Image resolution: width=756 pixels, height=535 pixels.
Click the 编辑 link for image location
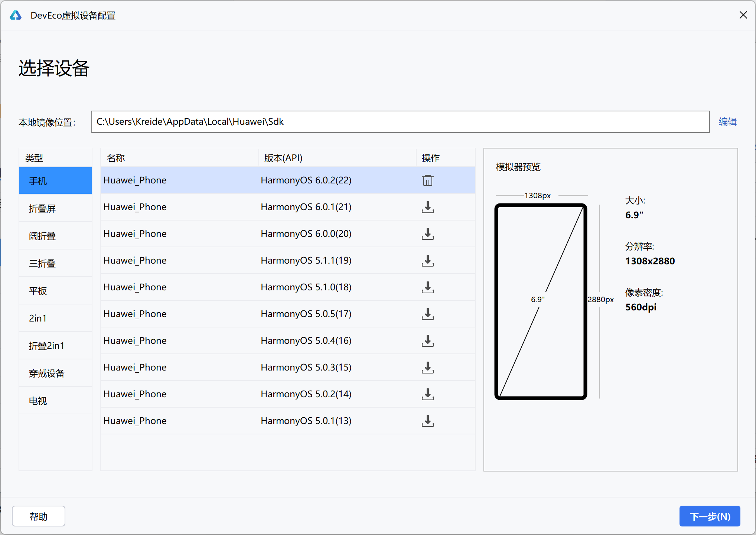pyautogui.click(x=727, y=122)
